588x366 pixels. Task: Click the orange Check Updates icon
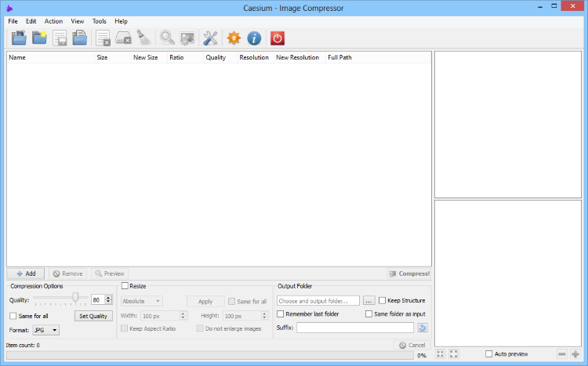(x=234, y=38)
